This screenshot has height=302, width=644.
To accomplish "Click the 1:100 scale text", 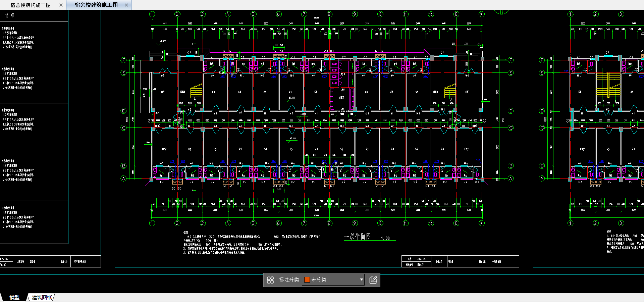I will point(385,238).
